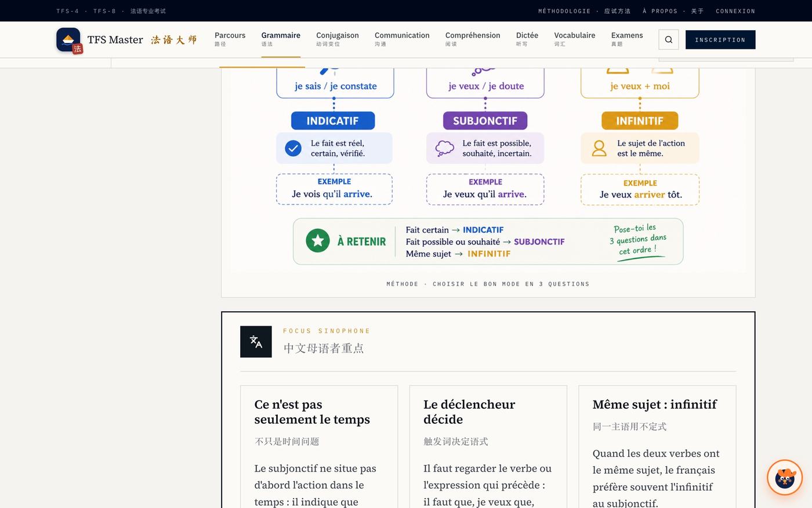Go to Conjugaison section

point(338,39)
